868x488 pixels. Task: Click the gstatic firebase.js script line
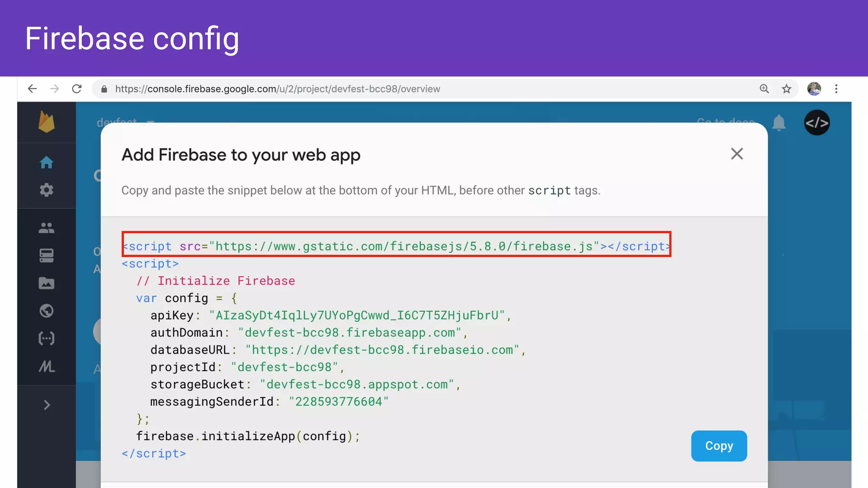pyautogui.click(x=397, y=246)
